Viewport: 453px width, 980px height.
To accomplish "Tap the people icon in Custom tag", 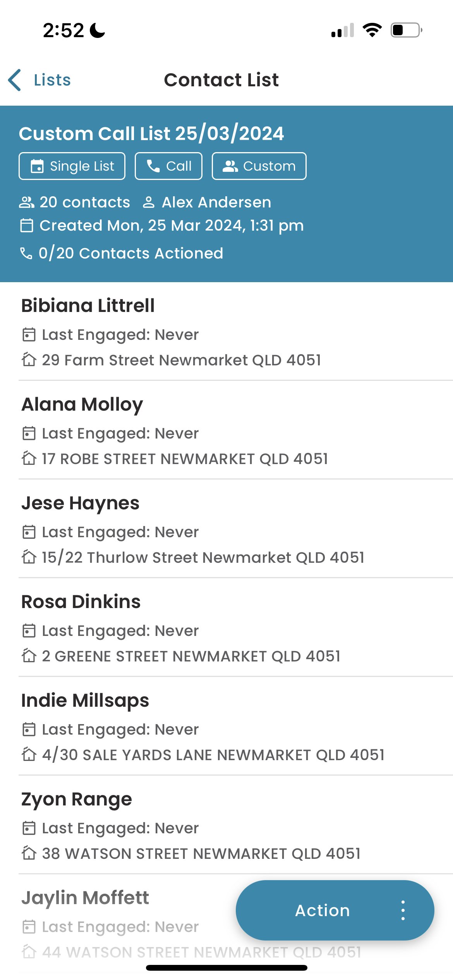I will (x=230, y=166).
